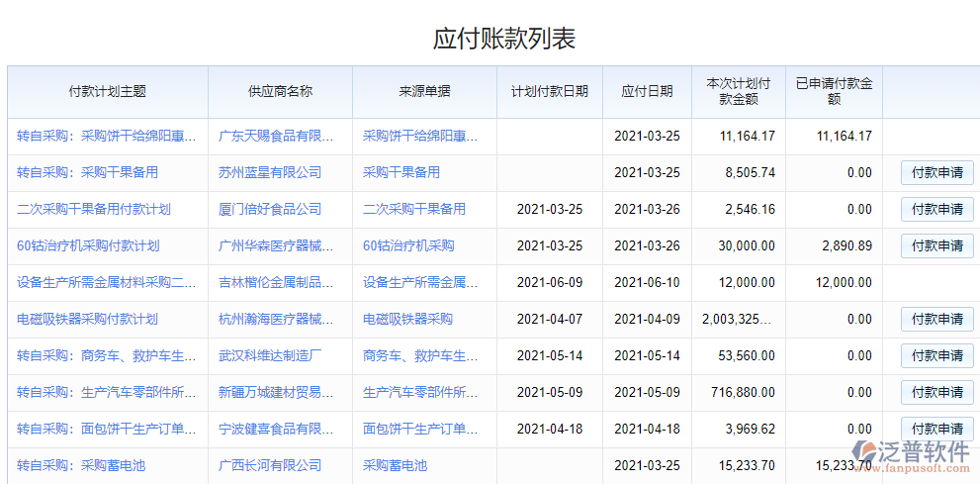
Task: Open plan link 60钴治疗机采购付款计划
Action: (88, 245)
